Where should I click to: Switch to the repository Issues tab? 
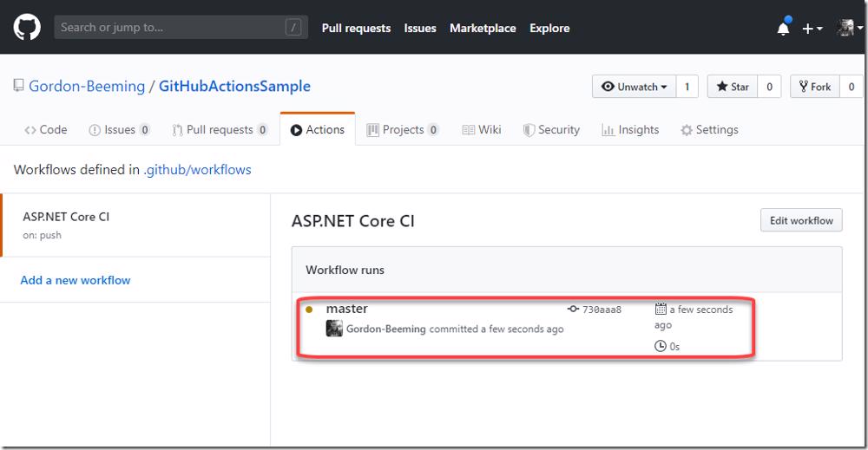coord(119,129)
